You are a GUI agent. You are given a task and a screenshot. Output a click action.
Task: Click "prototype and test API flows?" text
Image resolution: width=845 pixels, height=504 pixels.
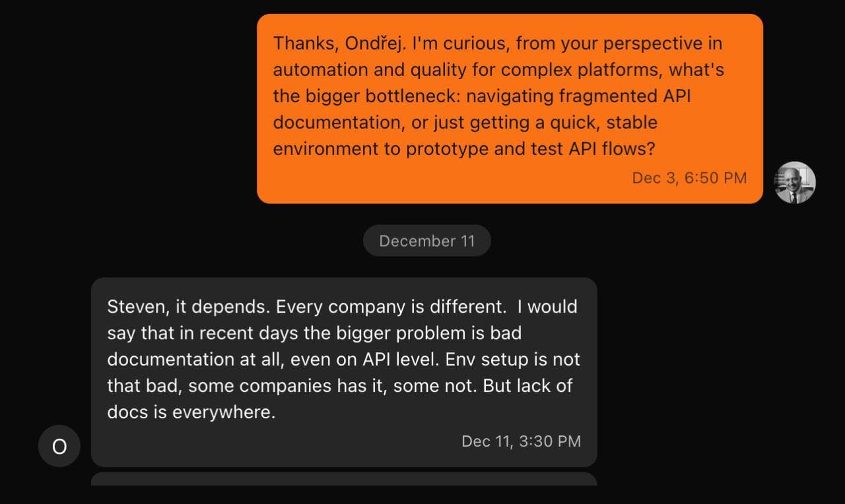[x=530, y=149]
